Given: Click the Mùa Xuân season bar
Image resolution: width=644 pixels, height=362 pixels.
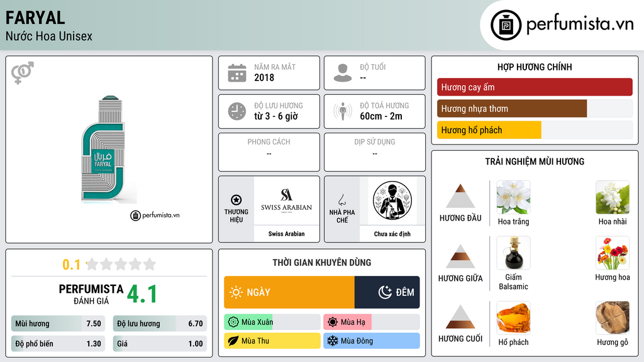Looking at the screenshot, I should pyautogui.click(x=272, y=322).
